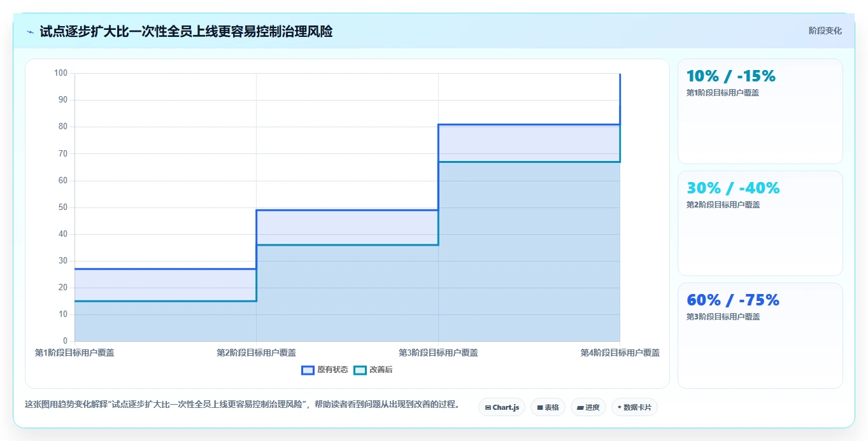This screenshot has height=441, width=868.
Task: Select the 60% / -75% card value
Action: pos(733,300)
